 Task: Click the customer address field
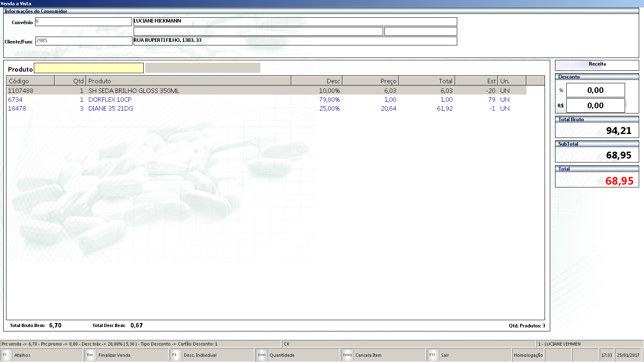(295, 41)
